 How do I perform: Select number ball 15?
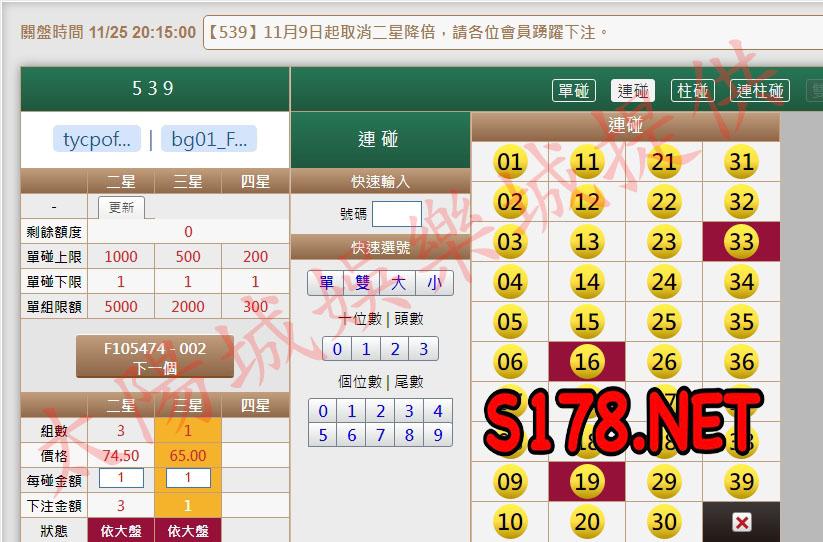587,322
